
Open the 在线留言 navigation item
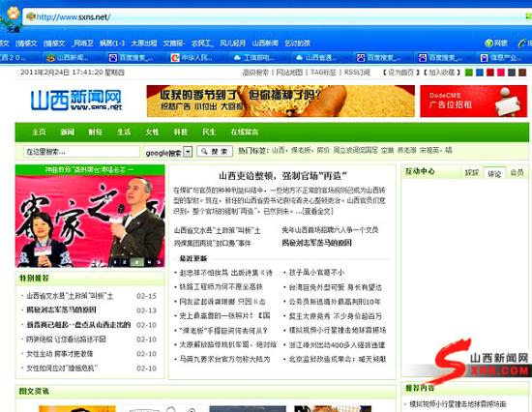[245, 132]
